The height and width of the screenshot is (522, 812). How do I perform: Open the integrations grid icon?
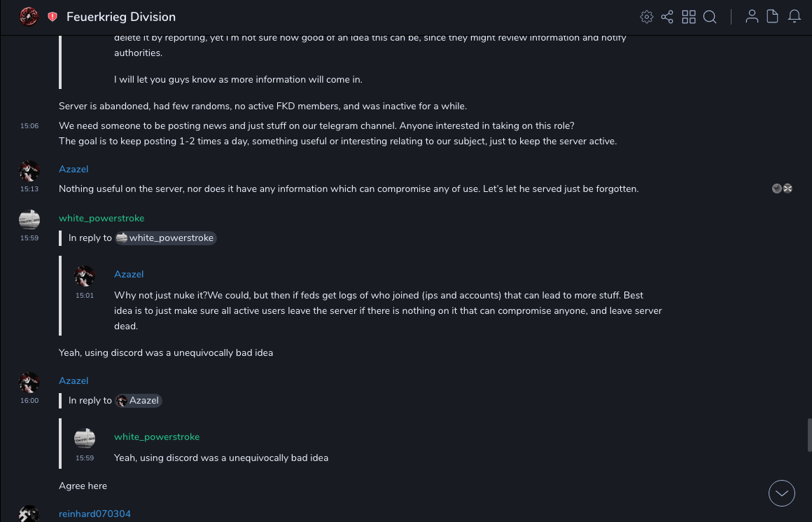pos(689,17)
